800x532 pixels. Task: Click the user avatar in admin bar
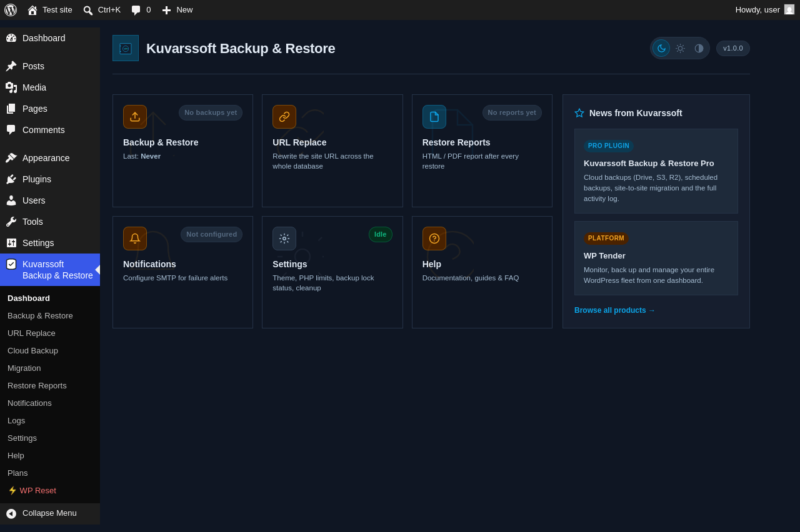(x=789, y=9)
